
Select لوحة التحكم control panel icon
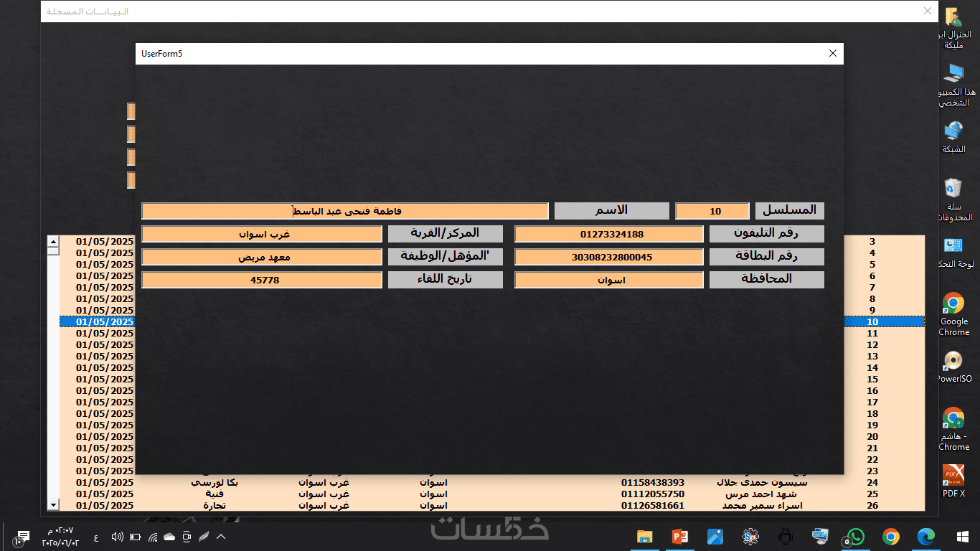click(x=956, y=253)
